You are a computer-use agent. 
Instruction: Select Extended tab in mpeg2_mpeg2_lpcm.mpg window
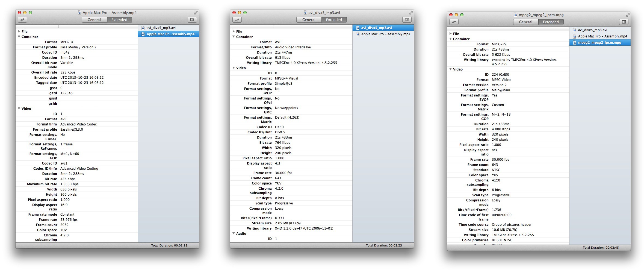tap(551, 22)
